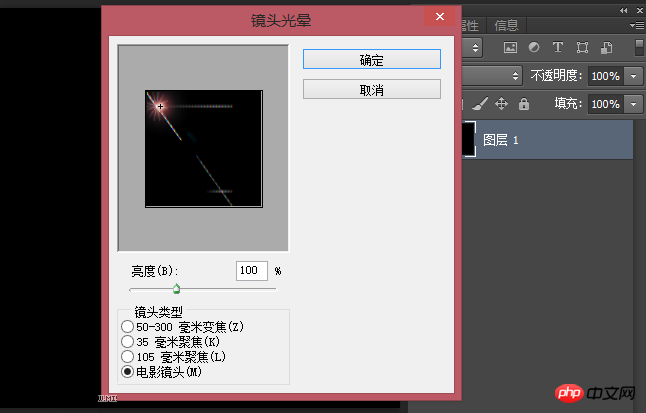
Task: Select the 图层 1 layer
Action: pos(548,140)
